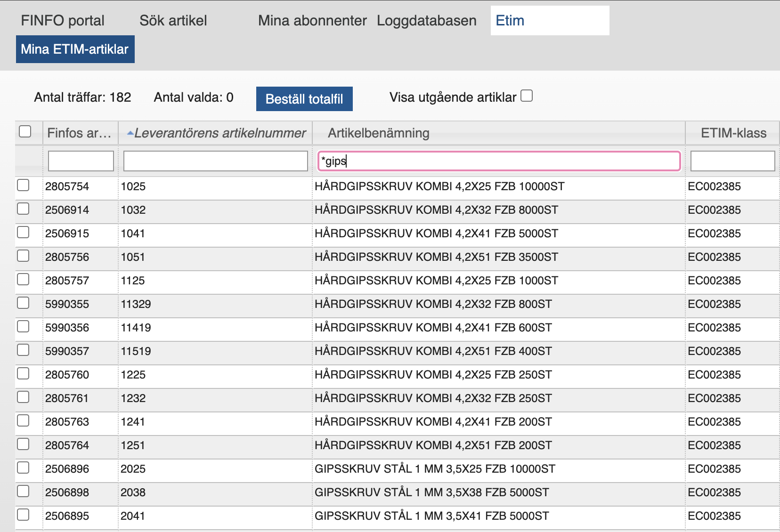Go to Sök artikel menu

pyautogui.click(x=173, y=21)
